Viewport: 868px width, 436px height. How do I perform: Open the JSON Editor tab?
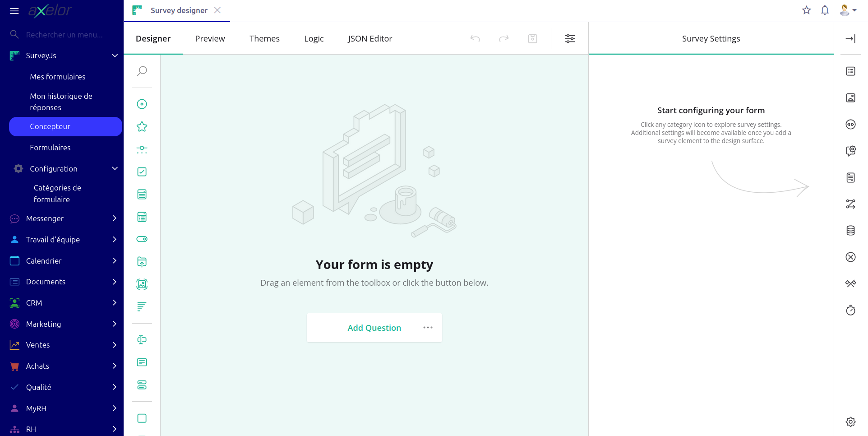370,39
